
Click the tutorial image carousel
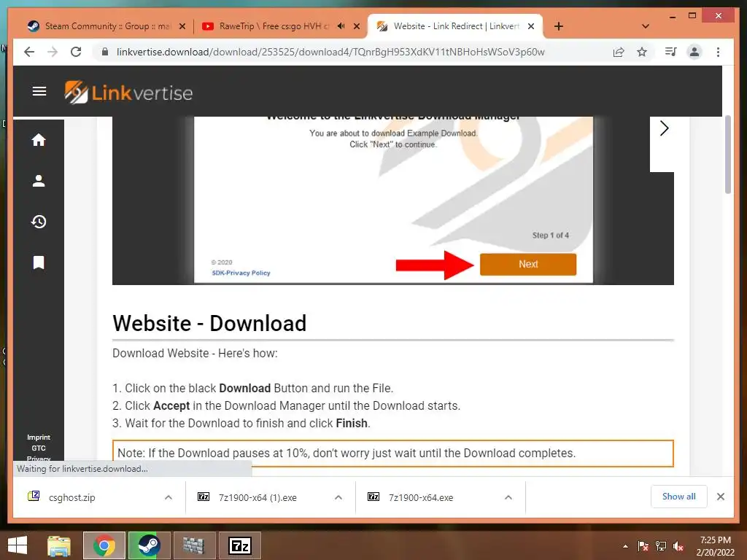click(x=393, y=201)
